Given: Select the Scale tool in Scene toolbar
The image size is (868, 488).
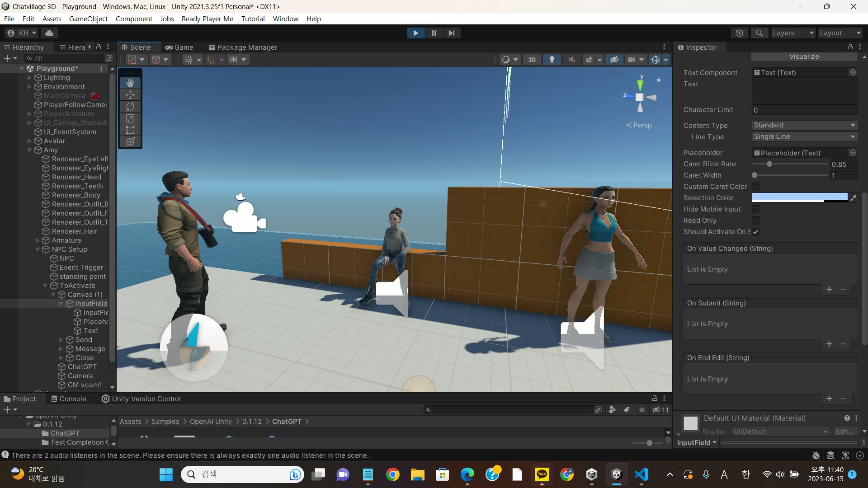Looking at the screenshot, I should pyautogui.click(x=130, y=118).
